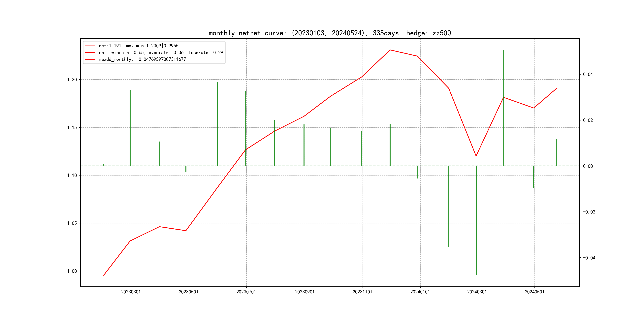Click the red curve's final endpoint
This screenshot has width=644, height=322.
pyautogui.click(x=557, y=88)
